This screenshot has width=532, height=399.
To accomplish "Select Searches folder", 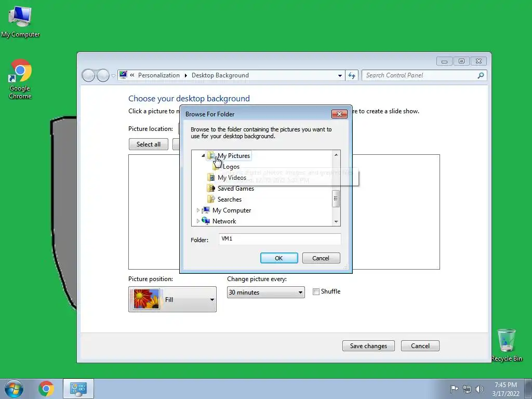I will tap(230, 199).
